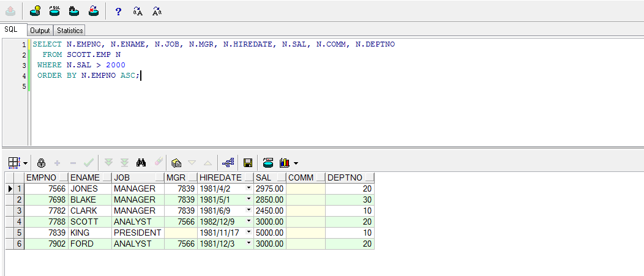Click the minus delete record icon

(73, 163)
